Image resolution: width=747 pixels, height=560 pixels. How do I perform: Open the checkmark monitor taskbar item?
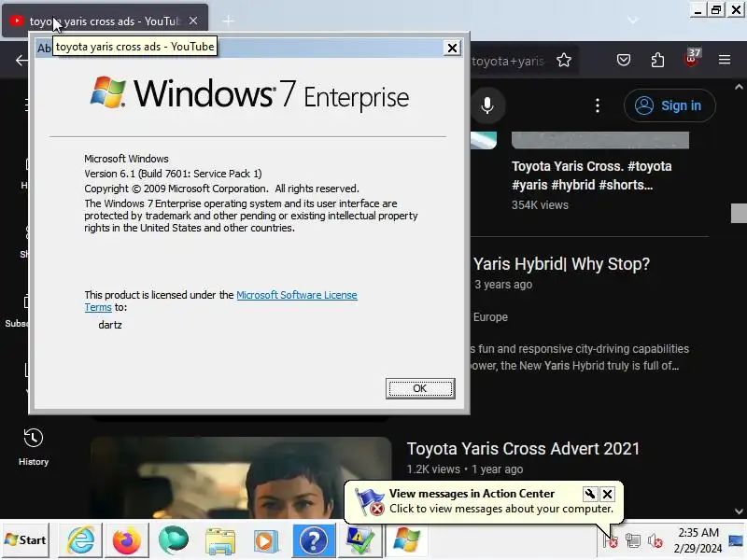tap(359, 540)
